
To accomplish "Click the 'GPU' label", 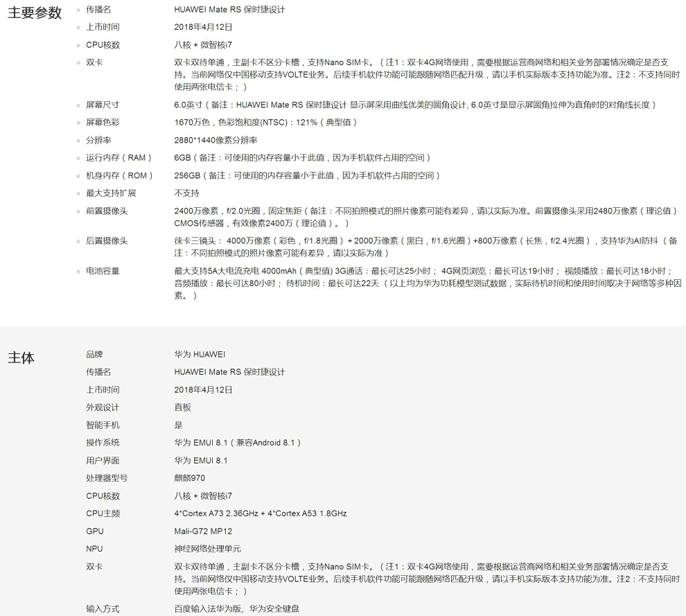I will 95,531.
